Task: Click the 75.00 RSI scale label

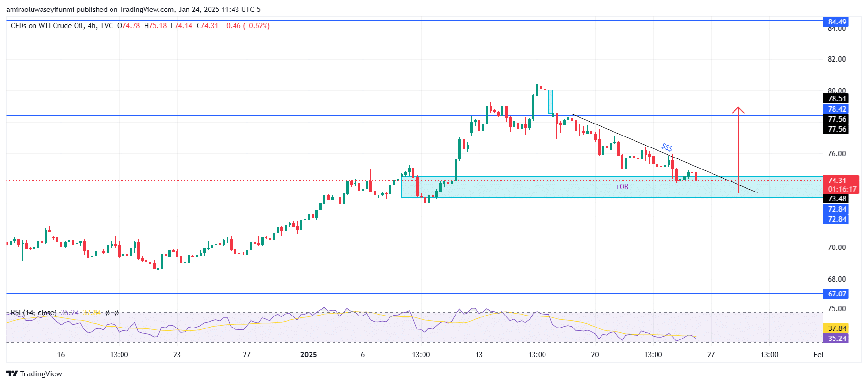Action: (836, 309)
